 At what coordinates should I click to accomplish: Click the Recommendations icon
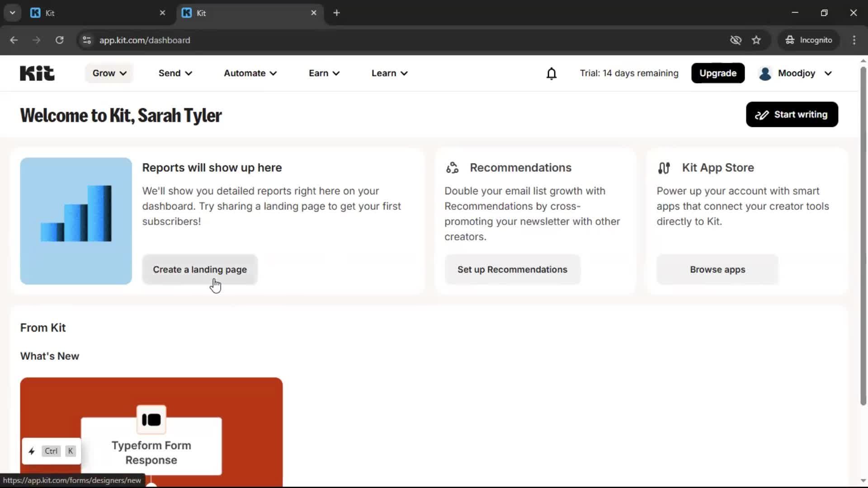pos(452,168)
